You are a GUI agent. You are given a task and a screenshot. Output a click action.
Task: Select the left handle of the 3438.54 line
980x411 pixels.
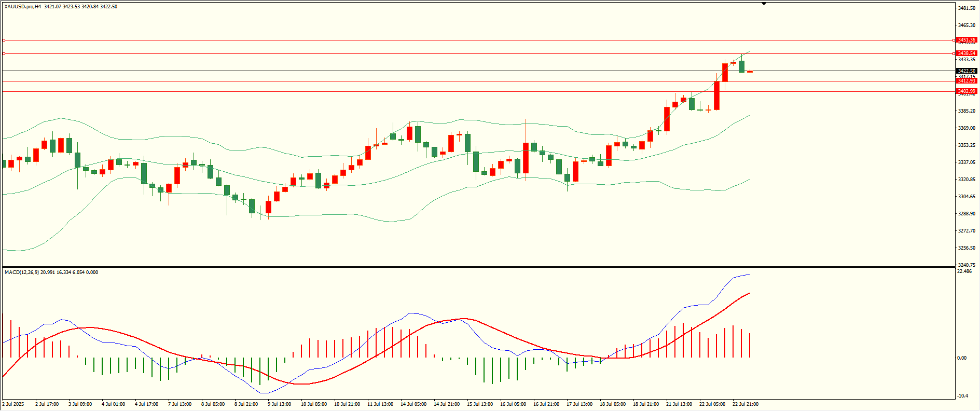point(4,53)
